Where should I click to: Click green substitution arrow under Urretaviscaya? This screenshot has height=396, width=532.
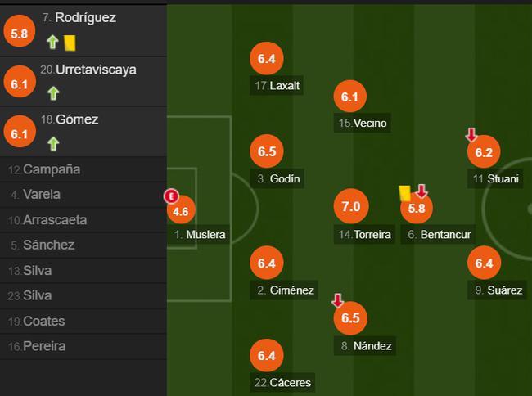(x=53, y=93)
